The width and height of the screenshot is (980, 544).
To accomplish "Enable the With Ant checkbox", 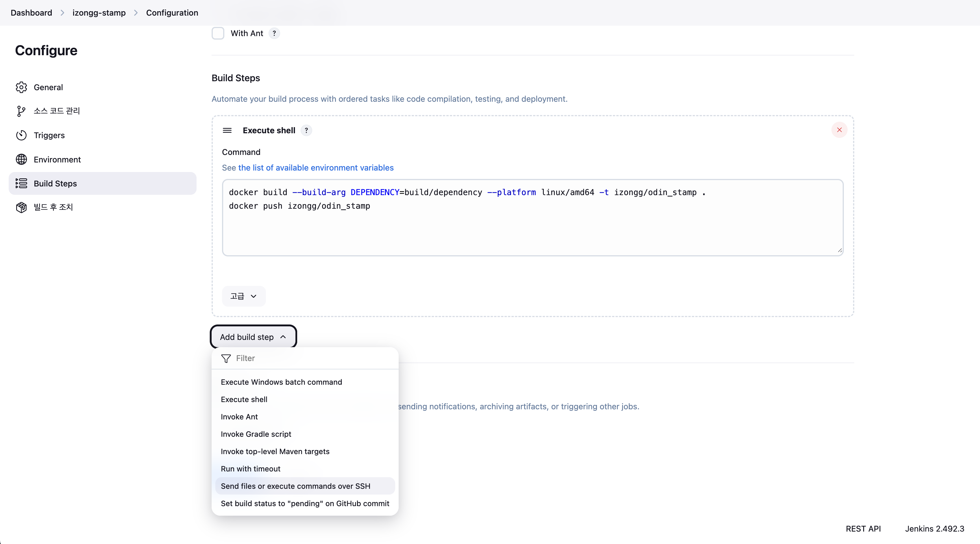I will (218, 34).
